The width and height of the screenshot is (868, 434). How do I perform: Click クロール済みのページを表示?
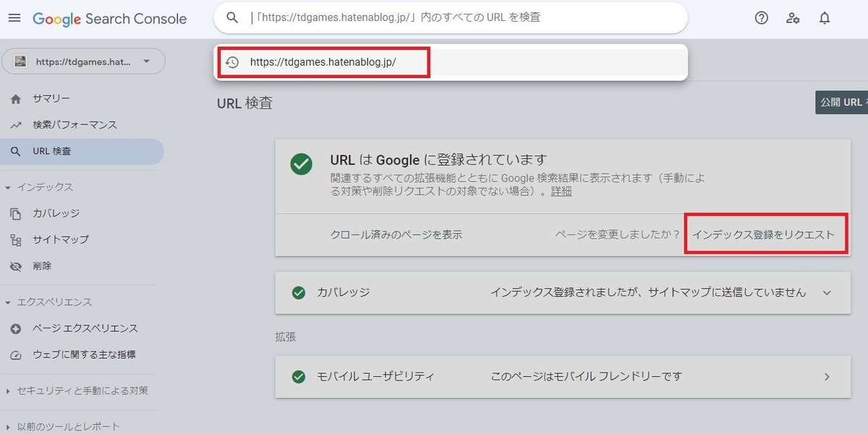(x=396, y=234)
